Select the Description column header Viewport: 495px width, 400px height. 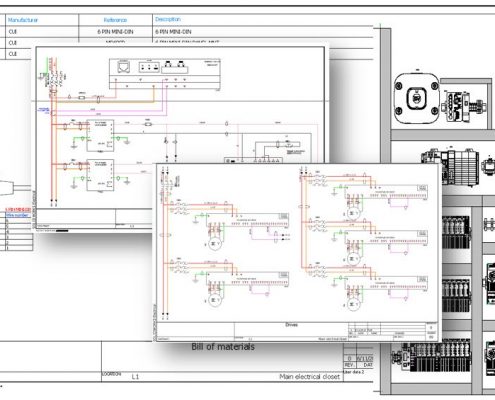pos(168,19)
